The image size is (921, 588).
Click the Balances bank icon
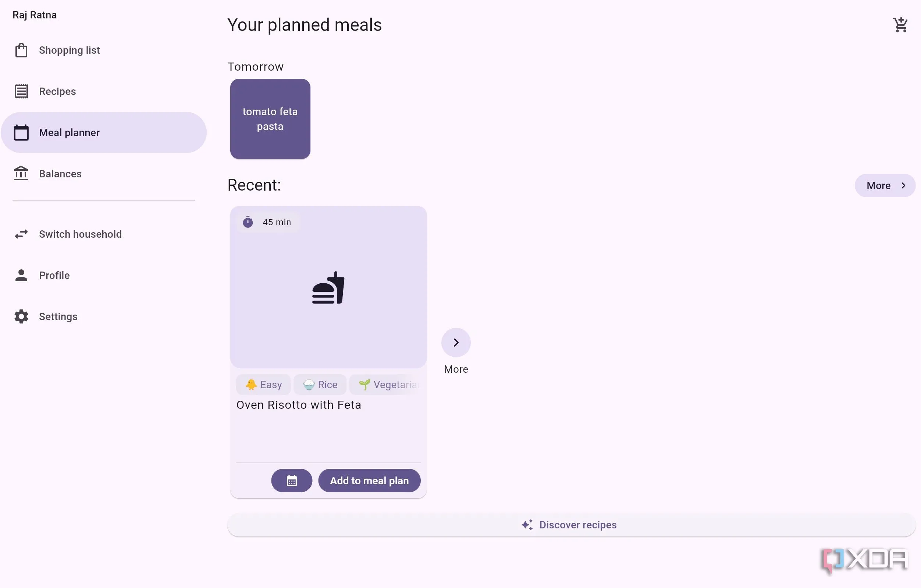[21, 174]
